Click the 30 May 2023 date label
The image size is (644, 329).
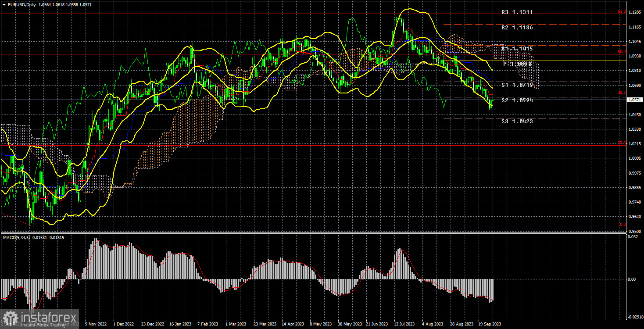pyautogui.click(x=350, y=324)
